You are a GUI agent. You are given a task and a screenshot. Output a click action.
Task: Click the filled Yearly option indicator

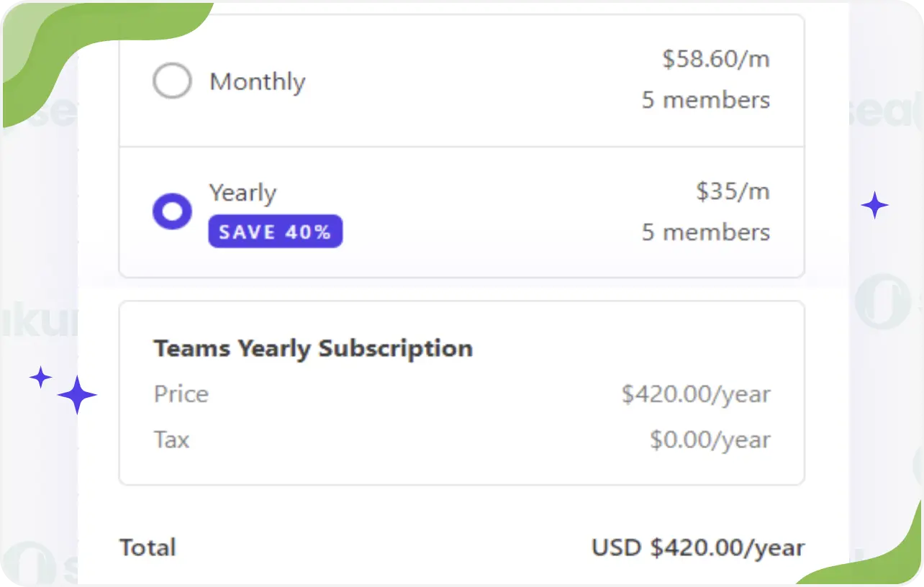click(x=172, y=211)
